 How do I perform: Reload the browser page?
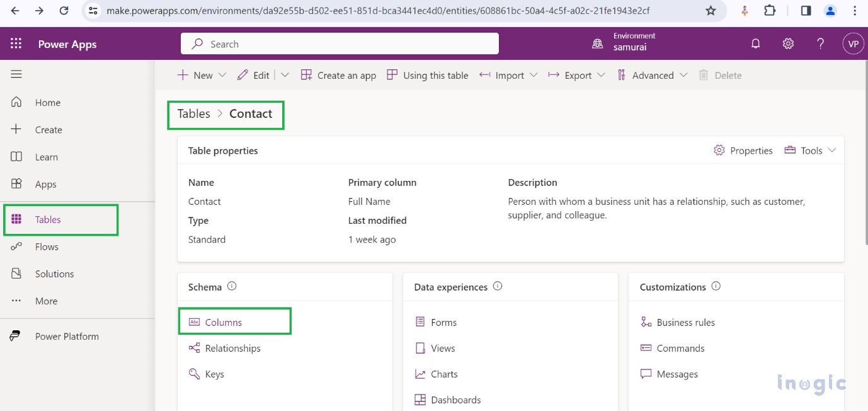(x=64, y=11)
